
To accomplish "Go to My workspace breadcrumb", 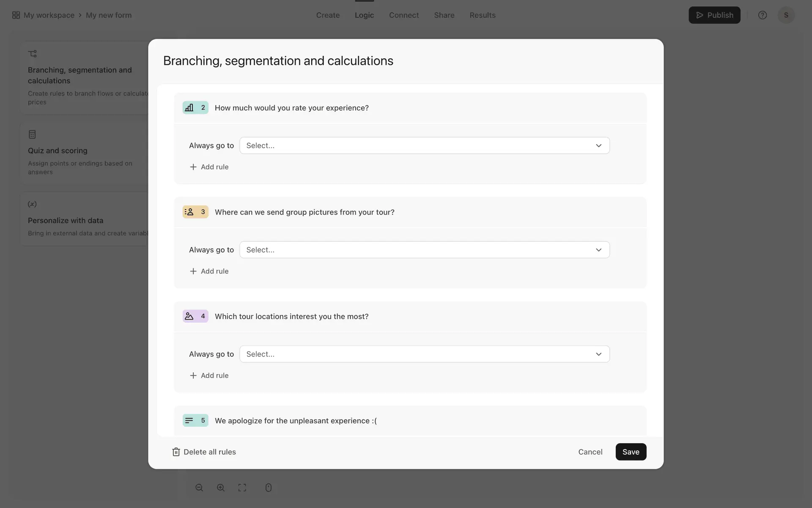I will (49, 15).
